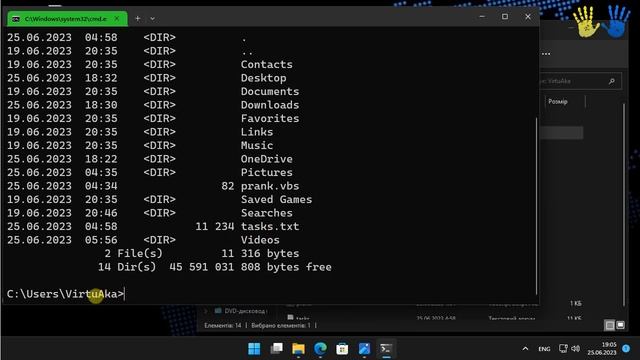Maximize the terminal window

coord(505,17)
